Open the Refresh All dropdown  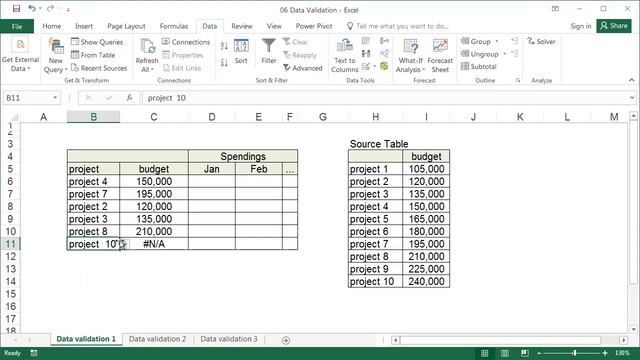147,55
